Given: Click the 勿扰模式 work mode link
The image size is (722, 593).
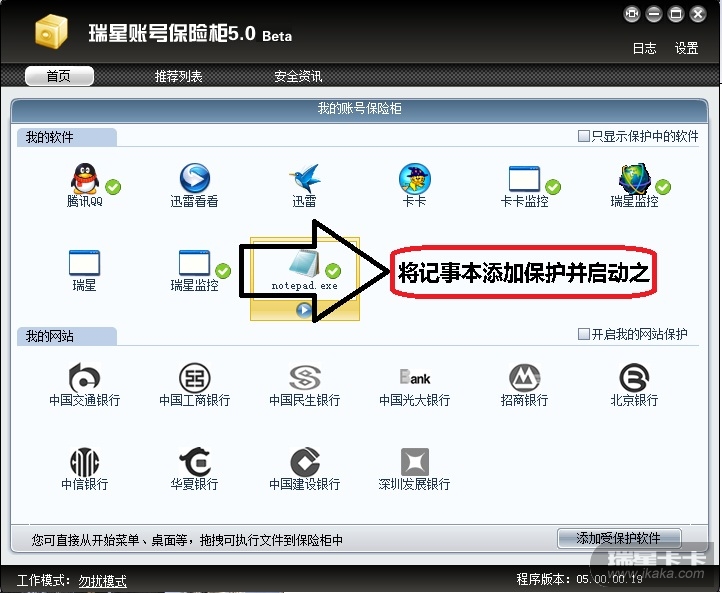Looking at the screenshot, I should 102,581.
